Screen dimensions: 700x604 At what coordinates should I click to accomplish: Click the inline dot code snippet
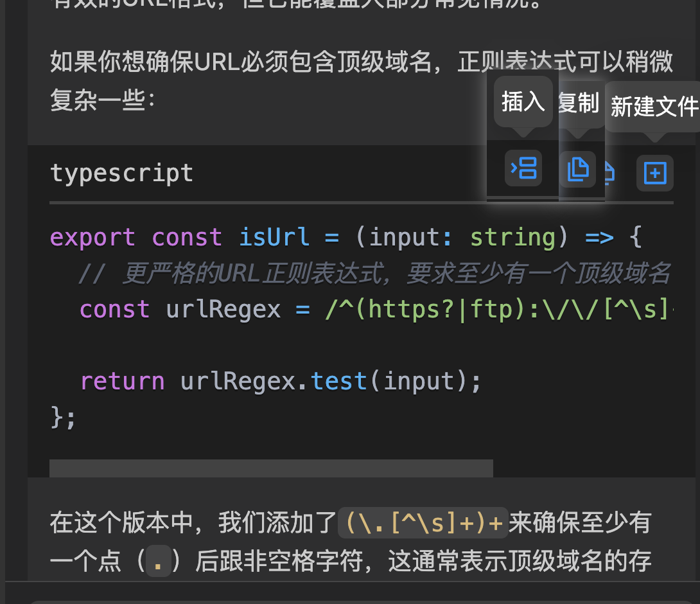click(x=158, y=562)
